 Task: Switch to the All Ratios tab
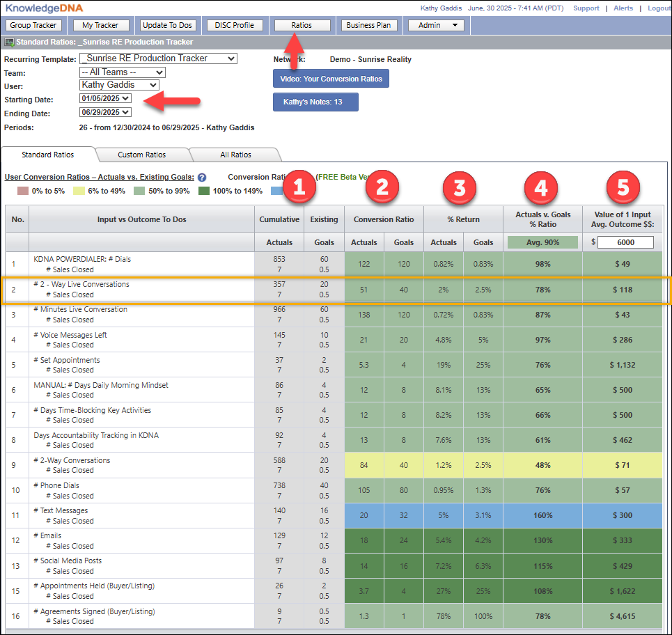coord(235,155)
